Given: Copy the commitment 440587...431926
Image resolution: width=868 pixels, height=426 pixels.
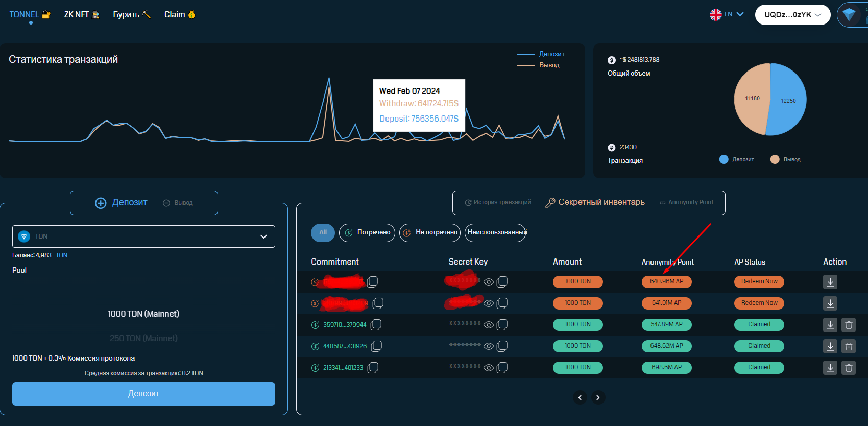Looking at the screenshot, I should click(x=376, y=346).
